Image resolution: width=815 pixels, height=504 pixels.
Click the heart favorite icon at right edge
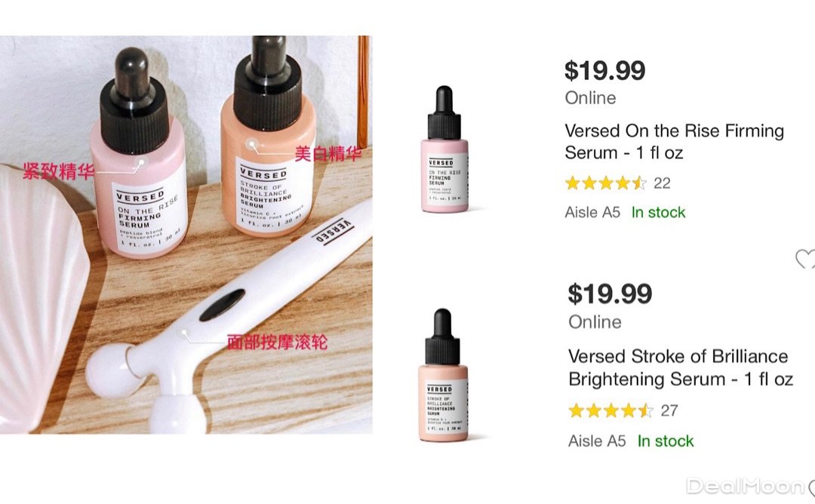click(805, 259)
